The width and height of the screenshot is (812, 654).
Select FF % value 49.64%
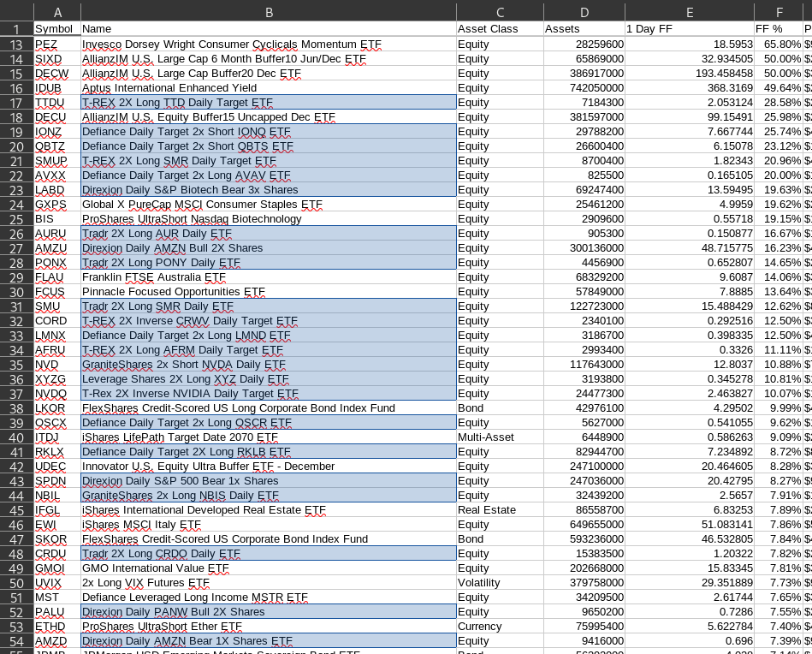pos(779,88)
